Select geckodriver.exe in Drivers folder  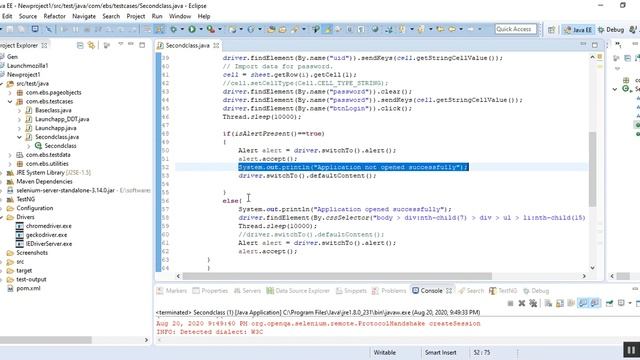46,235
